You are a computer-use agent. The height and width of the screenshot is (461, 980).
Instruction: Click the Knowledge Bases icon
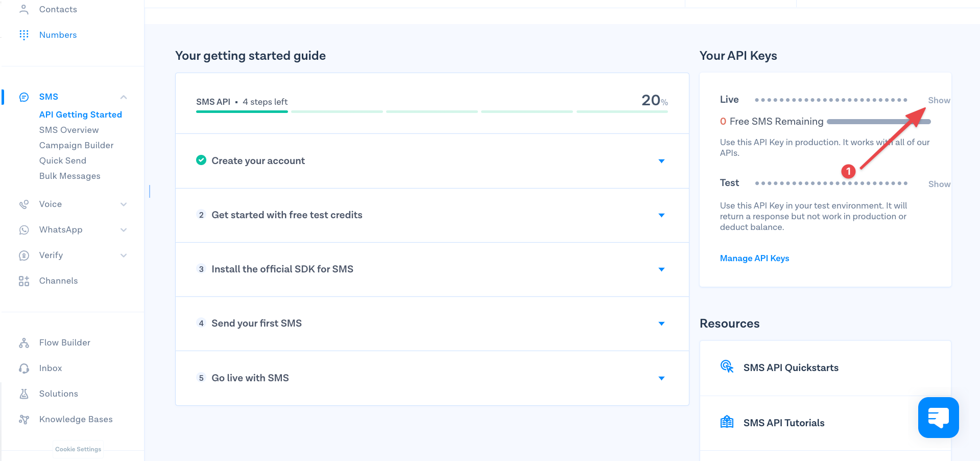tap(24, 420)
